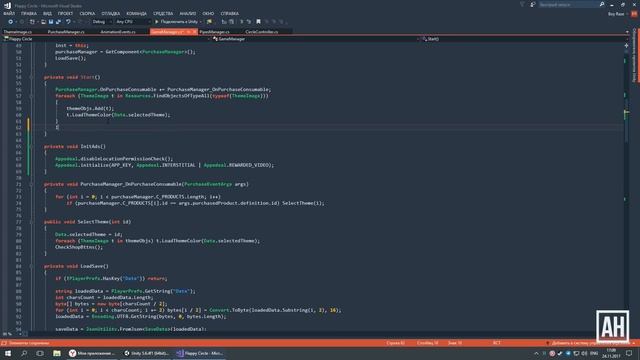Collapse the LoadSave() method outlining toggle
The height and width of the screenshot is (360, 640).
(31, 266)
